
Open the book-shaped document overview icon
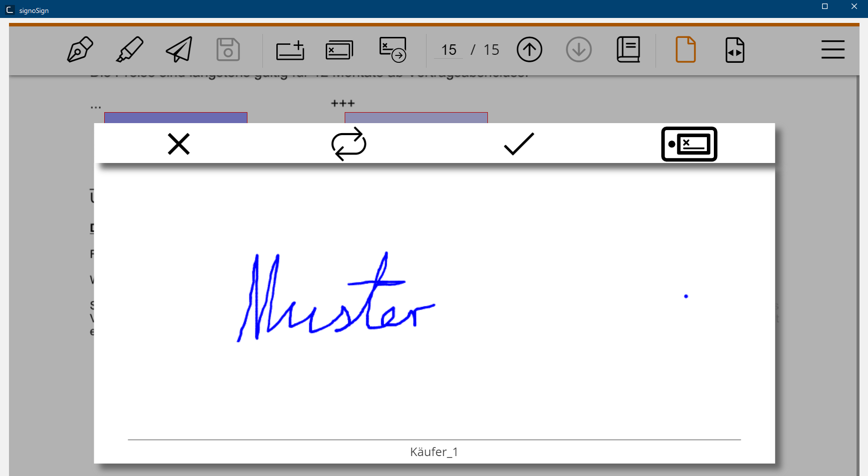628,49
